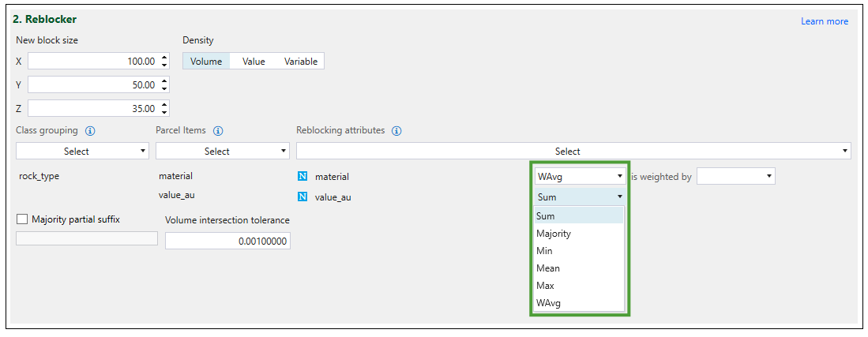This screenshot has width=868, height=337.
Task: Click the Volume intersection tolerance field
Action: pyautogui.click(x=227, y=241)
